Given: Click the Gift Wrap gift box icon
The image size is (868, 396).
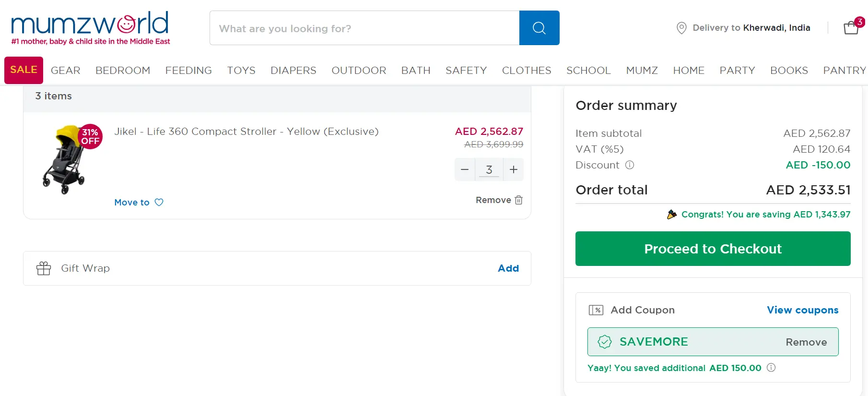Looking at the screenshot, I should pyautogui.click(x=44, y=268).
